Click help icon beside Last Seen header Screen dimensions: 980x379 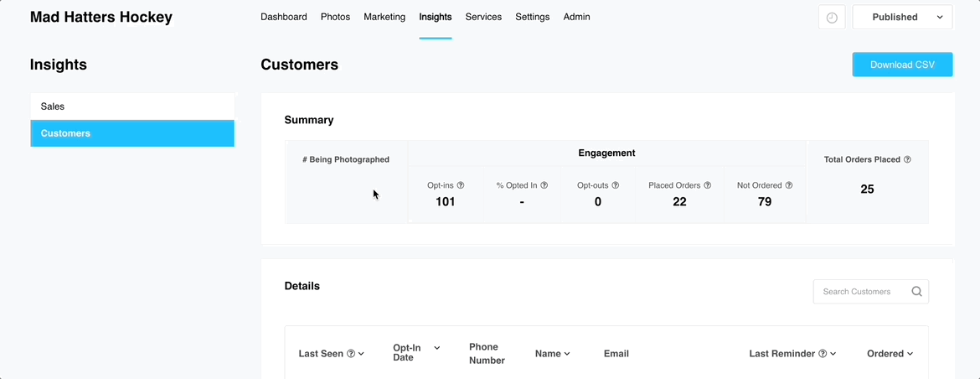pyautogui.click(x=351, y=354)
